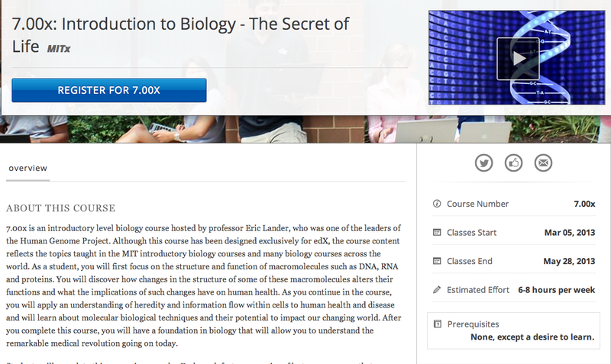The image size is (611, 364).
Task: Click the 6-8 hours per week text
Action: pos(557,290)
